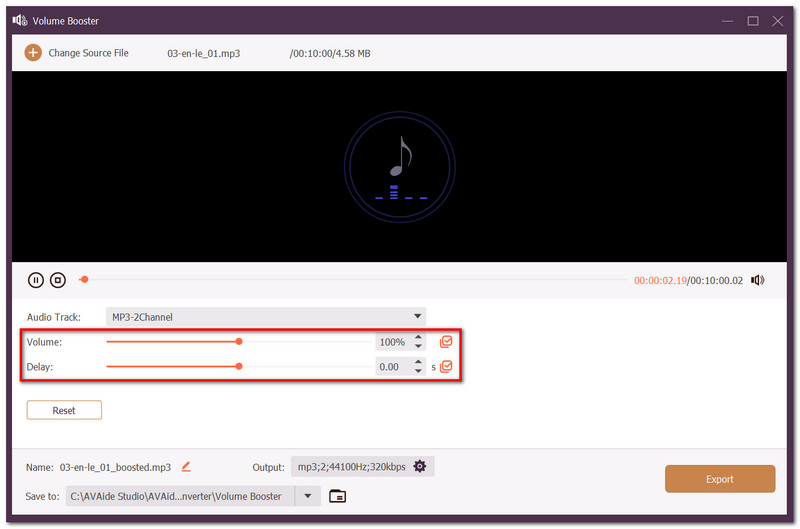Click the apply-to-all icon beside Delay

[x=446, y=366]
